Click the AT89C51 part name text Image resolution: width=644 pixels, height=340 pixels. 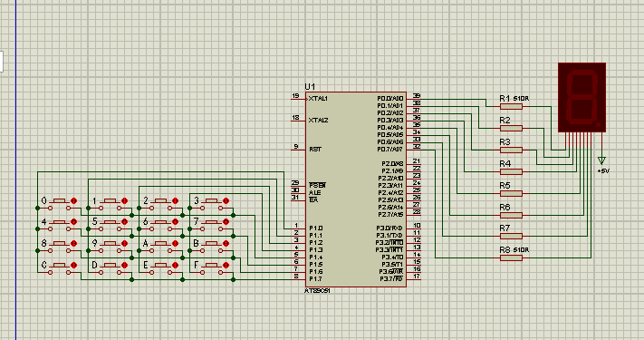coord(317,291)
